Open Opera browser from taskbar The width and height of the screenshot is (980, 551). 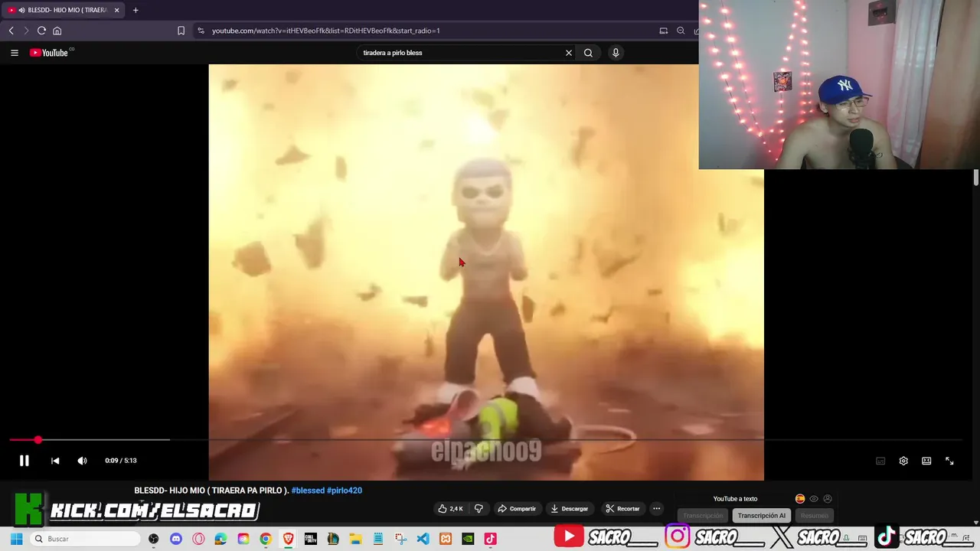198,539
